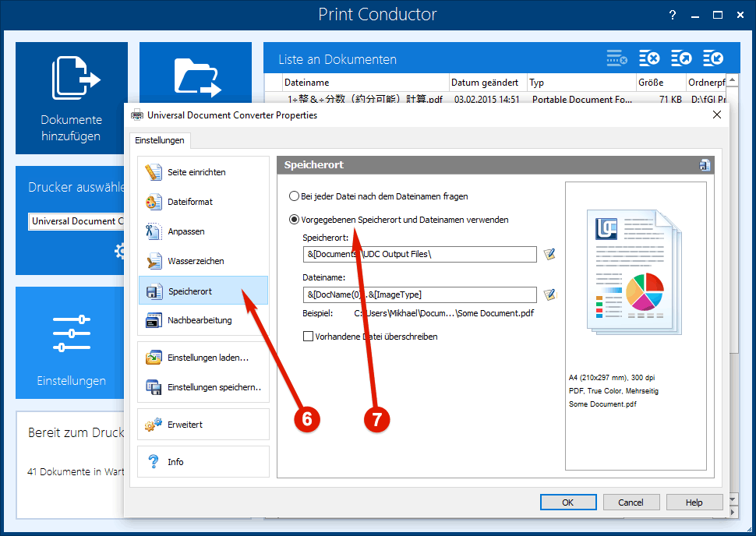
Task: Open the Anpassen settings page
Action: point(203,231)
